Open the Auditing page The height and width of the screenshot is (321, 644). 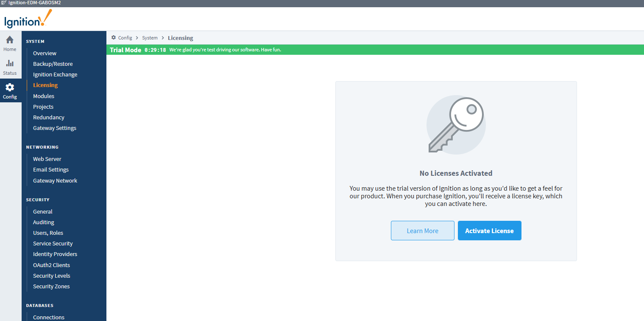click(x=44, y=222)
